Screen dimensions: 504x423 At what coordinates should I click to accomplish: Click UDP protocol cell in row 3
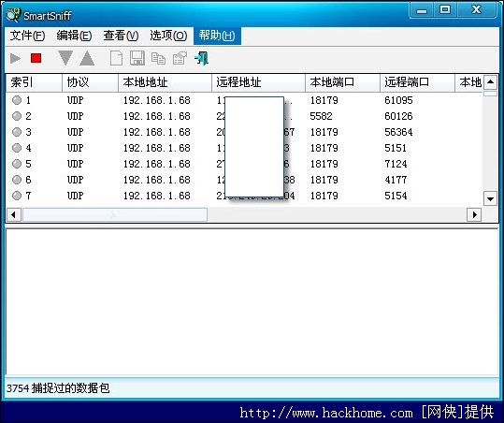[75, 132]
